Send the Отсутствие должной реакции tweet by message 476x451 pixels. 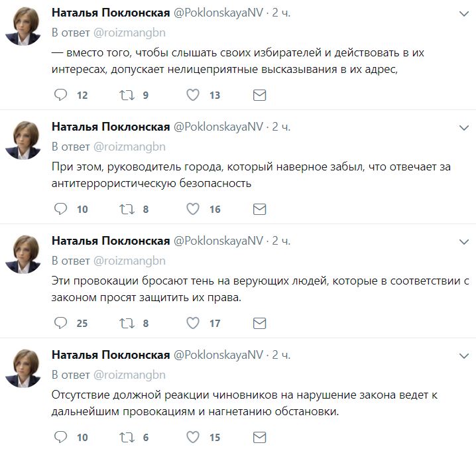(260, 438)
